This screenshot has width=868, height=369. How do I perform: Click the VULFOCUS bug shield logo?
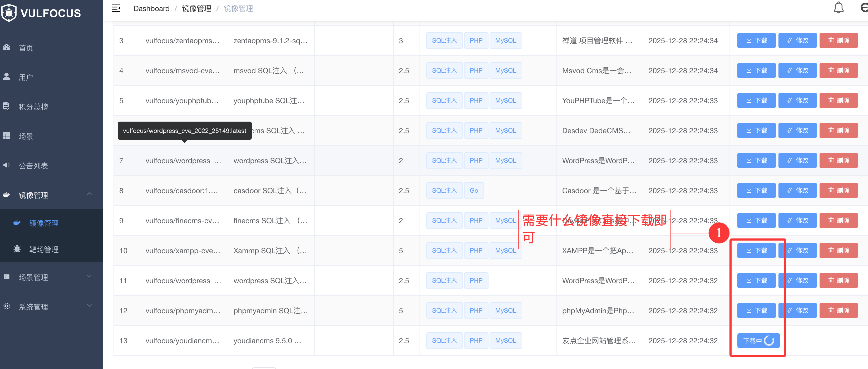pyautogui.click(x=9, y=13)
